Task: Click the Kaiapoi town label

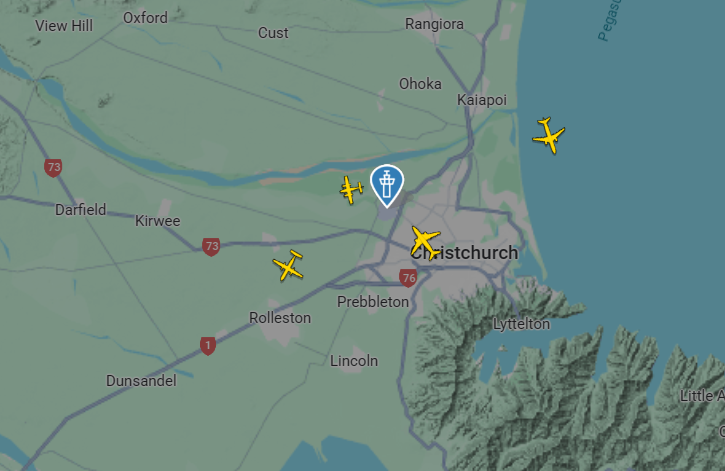Action: (x=482, y=100)
